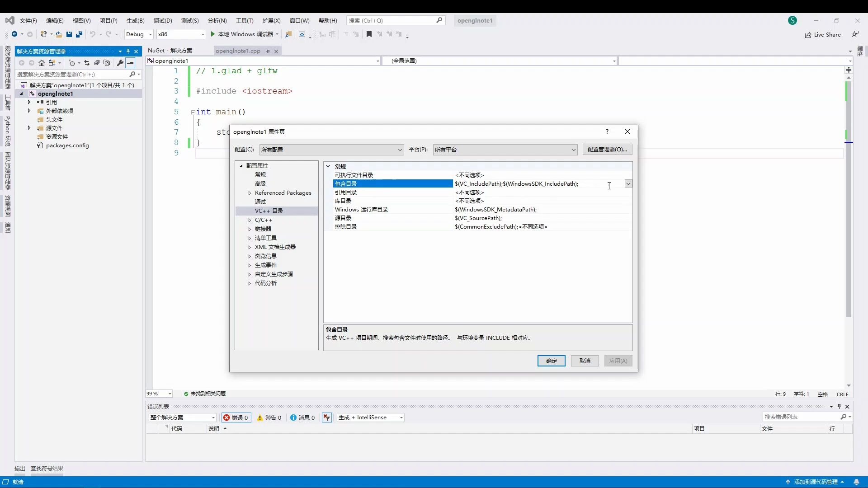Viewport: 868px width, 488px height.
Task: Click the notifications bell in status bar
Action: [856, 482]
